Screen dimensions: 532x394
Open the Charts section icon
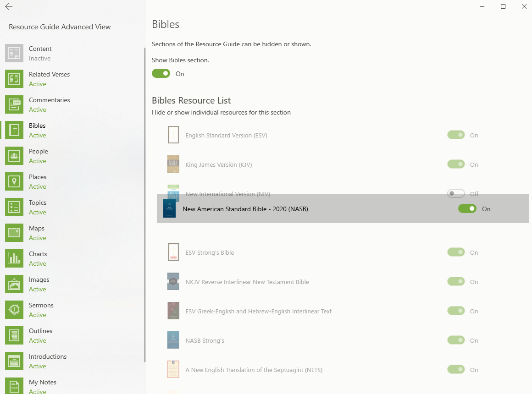tap(14, 258)
